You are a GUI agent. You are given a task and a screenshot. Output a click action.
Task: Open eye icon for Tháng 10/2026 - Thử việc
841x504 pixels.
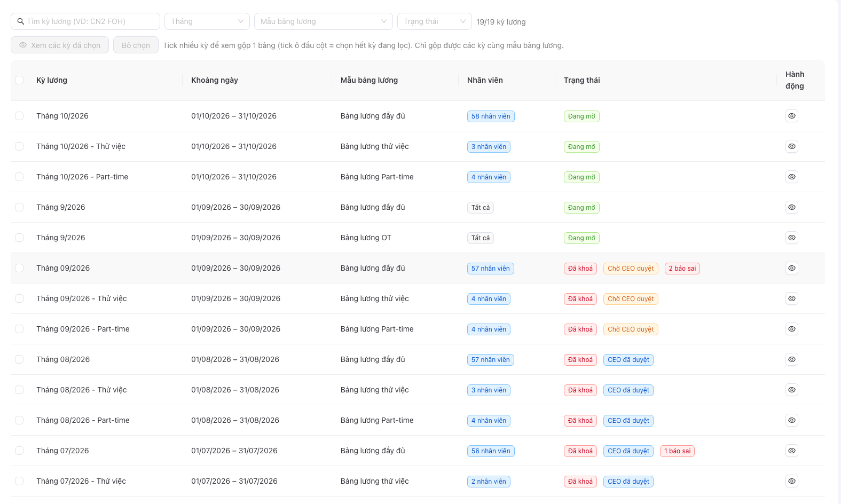tap(792, 146)
